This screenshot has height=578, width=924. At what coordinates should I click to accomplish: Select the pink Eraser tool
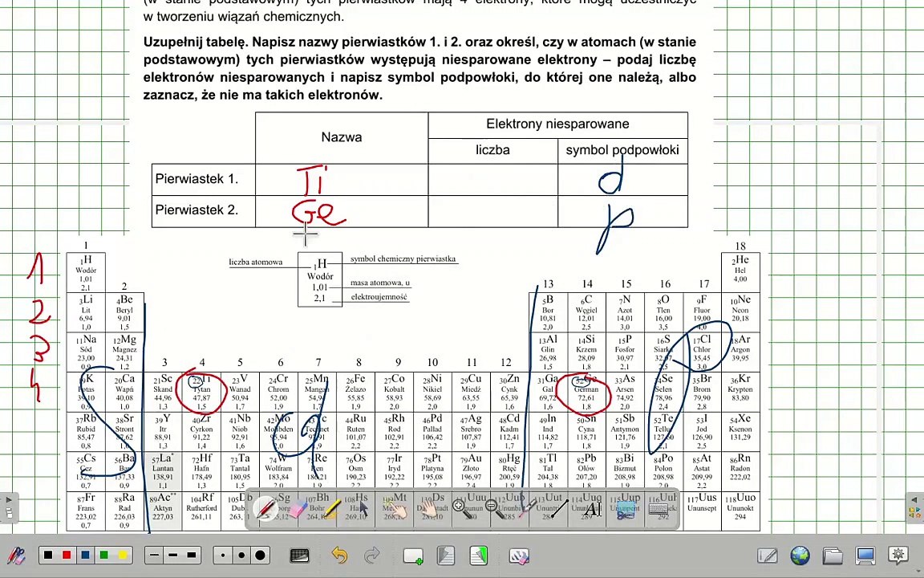298,508
